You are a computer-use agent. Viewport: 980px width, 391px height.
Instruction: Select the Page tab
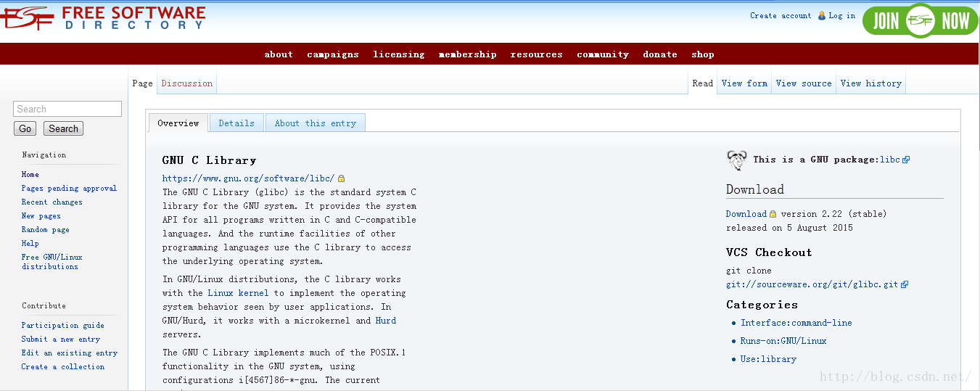pyautogui.click(x=143, y=83)
